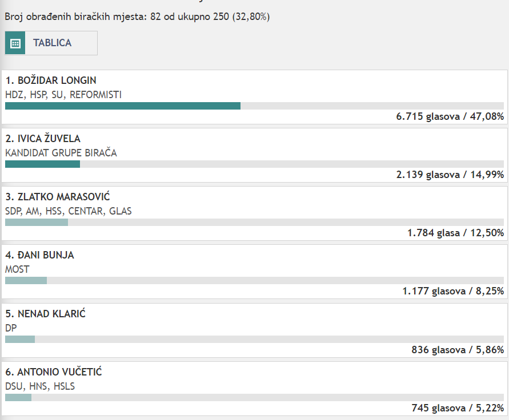Click the 745 glasova / 5,22% result
The width and height of the screenshot is (509, 420).
tap(457, 408)
